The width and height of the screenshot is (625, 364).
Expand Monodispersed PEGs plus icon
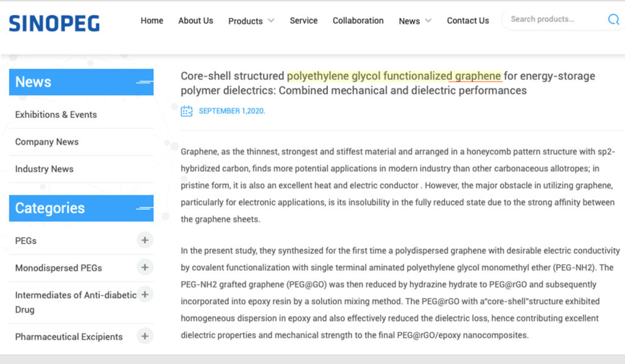point(145,267)
